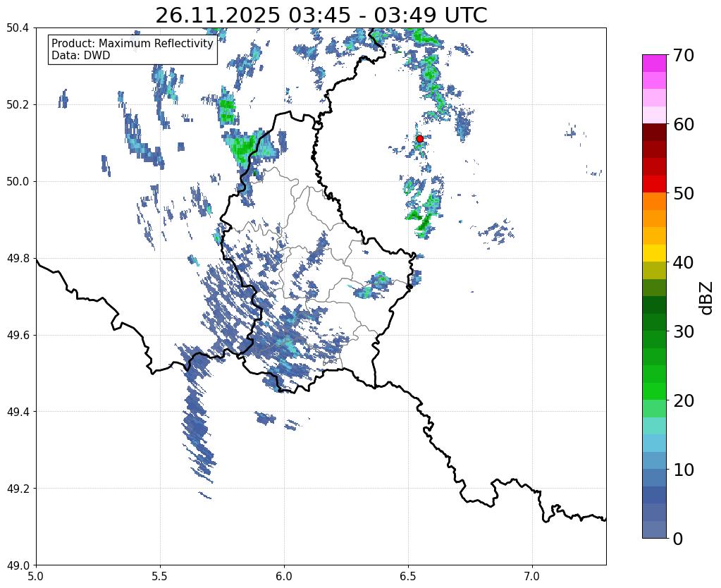Click the longitude label 6.5
This screenshot has height=588, width=721.
408,576
